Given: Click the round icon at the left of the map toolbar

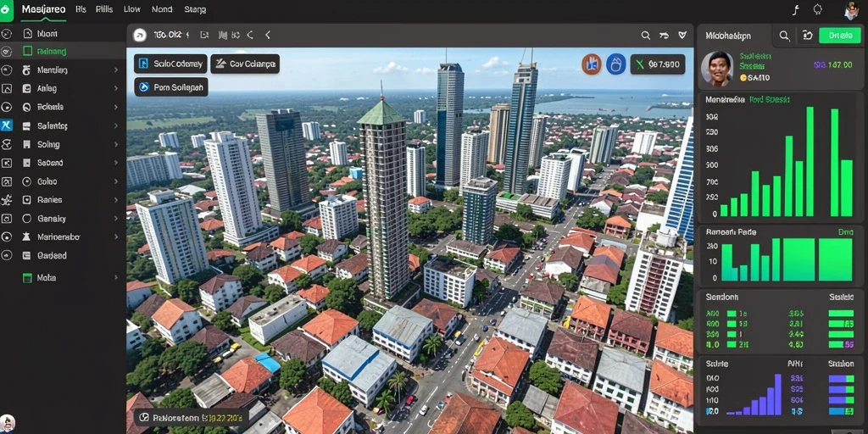Looking at the screenshot, I should [x=140, y=36].
